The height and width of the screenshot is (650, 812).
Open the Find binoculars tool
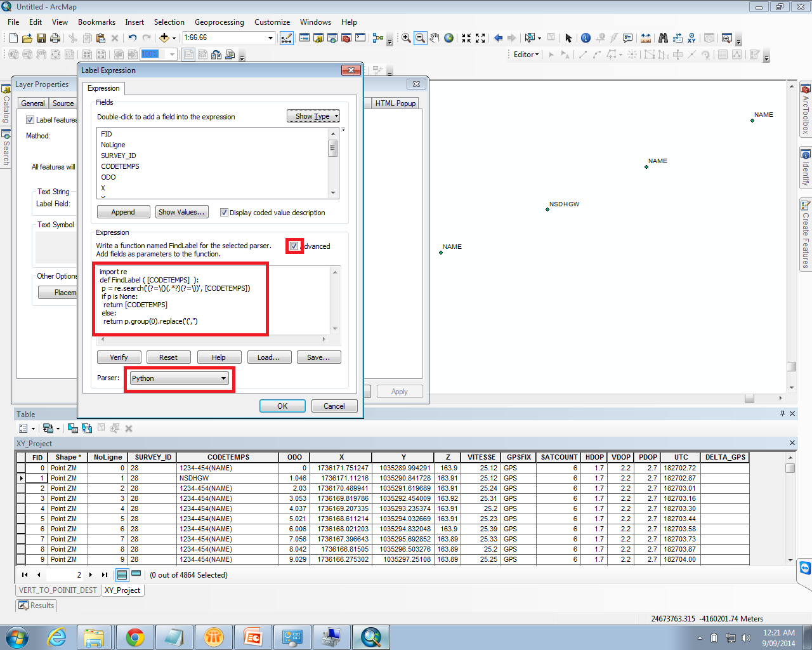tap(663, 38)
